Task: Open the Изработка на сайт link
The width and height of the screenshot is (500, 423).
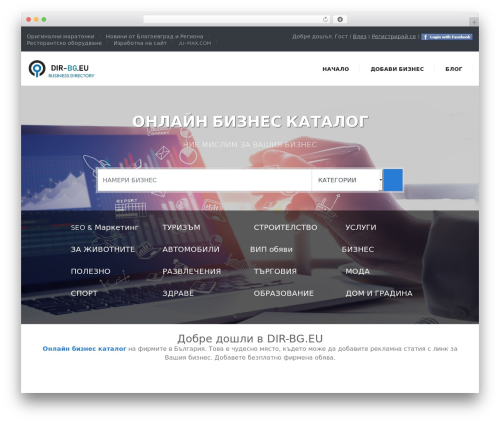Action: tap(140, 43)
